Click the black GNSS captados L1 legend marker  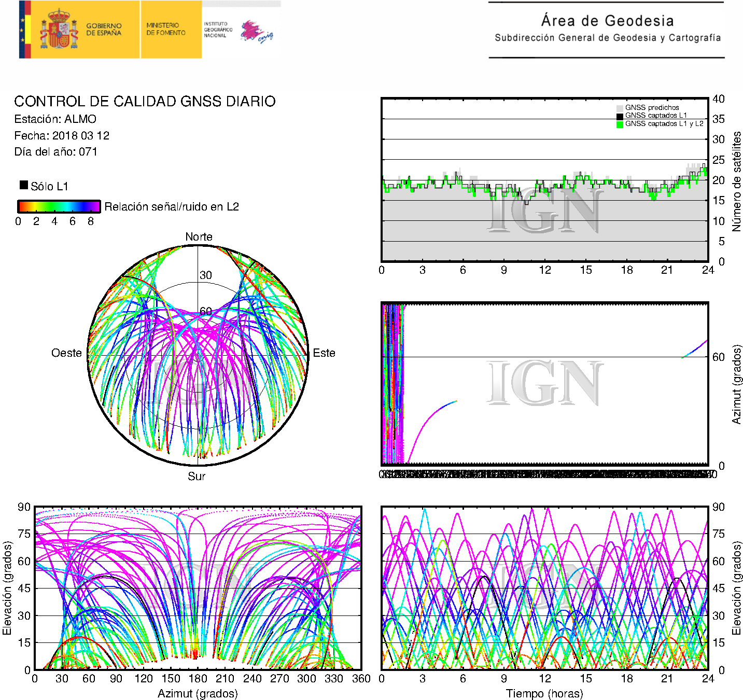[620, 116]
